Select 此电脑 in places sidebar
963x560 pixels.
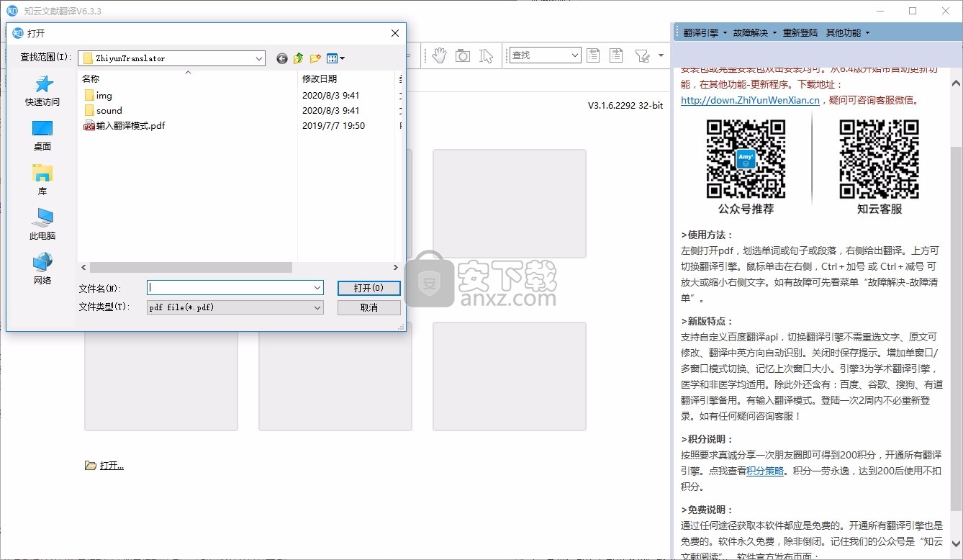click(x=42, y=225)
